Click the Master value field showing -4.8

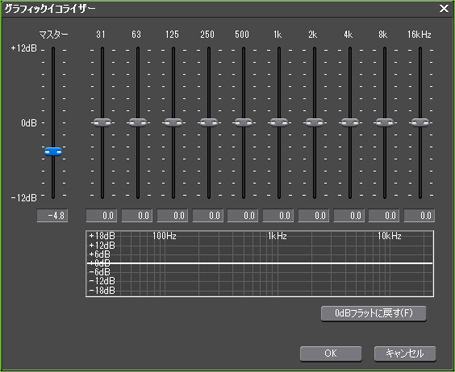pos(53,216)
